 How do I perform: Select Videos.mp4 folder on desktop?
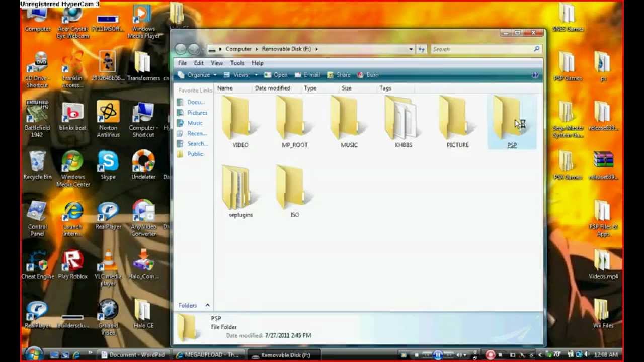[603, 264]
